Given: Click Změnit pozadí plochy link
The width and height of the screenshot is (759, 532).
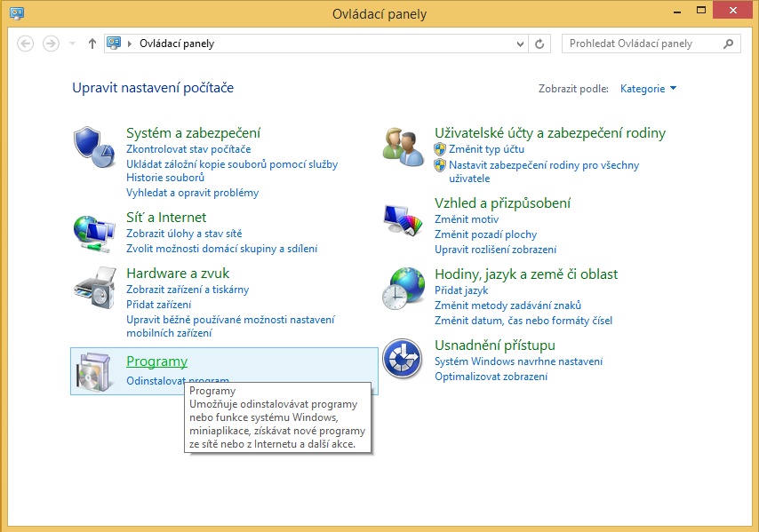Looking at the screenshot, I should click(485, 234).
